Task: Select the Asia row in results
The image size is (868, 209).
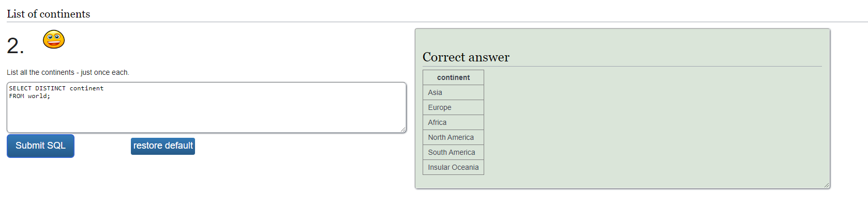Action: click(453, 92)
